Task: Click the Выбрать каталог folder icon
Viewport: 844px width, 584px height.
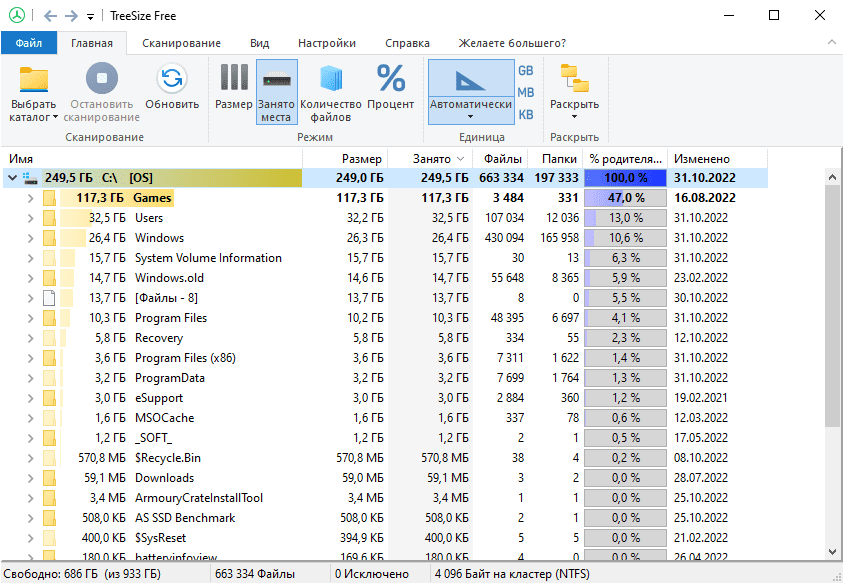Action: pyautogui.click(x=34, y=80)
